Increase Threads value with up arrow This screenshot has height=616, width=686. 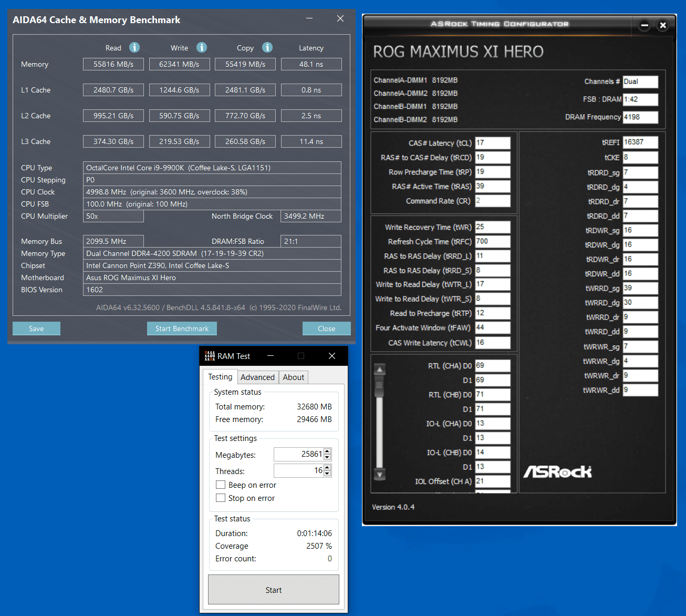(327, 468)
